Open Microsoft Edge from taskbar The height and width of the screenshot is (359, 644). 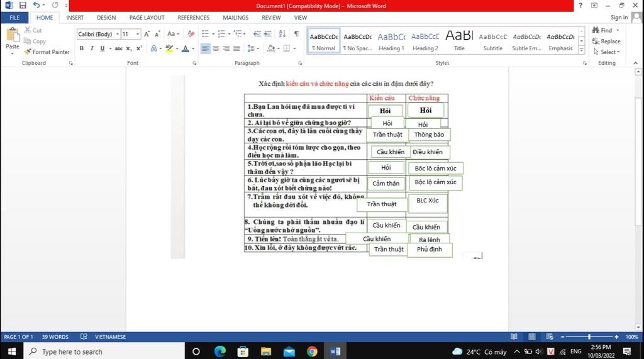point(220,351)
